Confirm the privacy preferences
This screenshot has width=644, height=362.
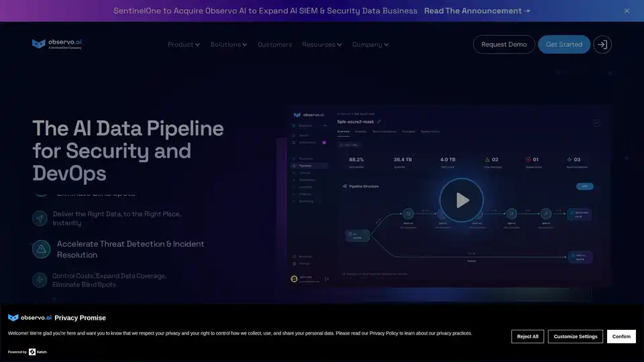(x=621, y=337)
